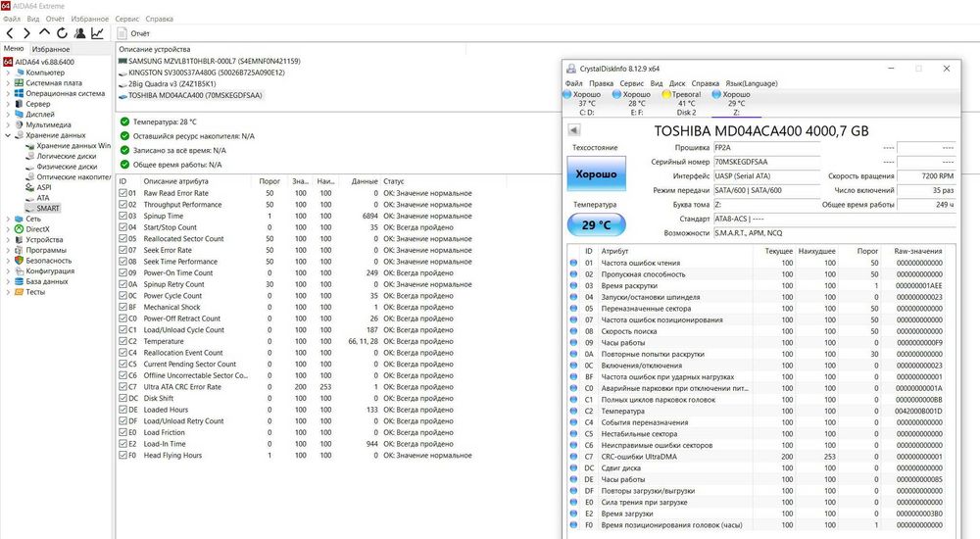The image size is (980, 539).
Task: Click the 29 °C temperature button
Action: pyautogui.click(x=596, y=224)
